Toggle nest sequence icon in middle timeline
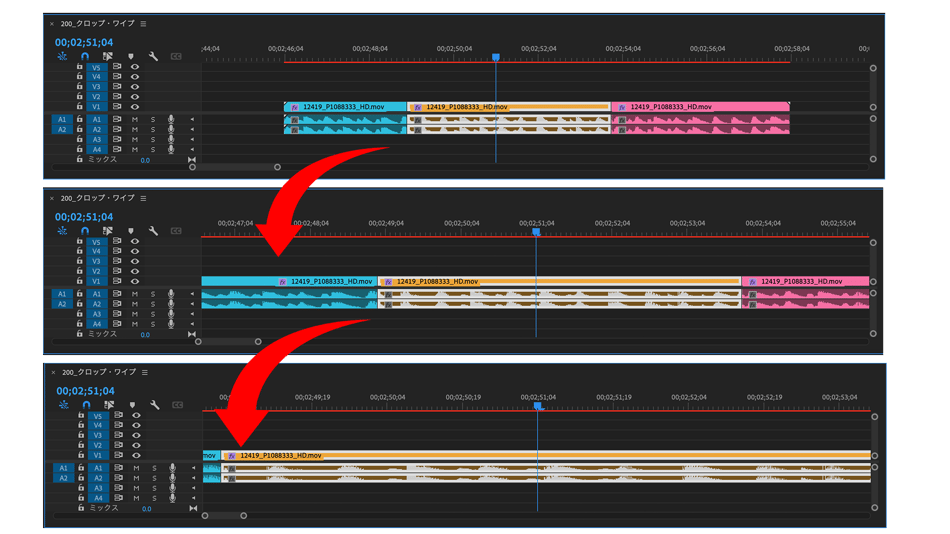This screenshot has width=950, height=534. pyautogui.click(x=62, y=230)
